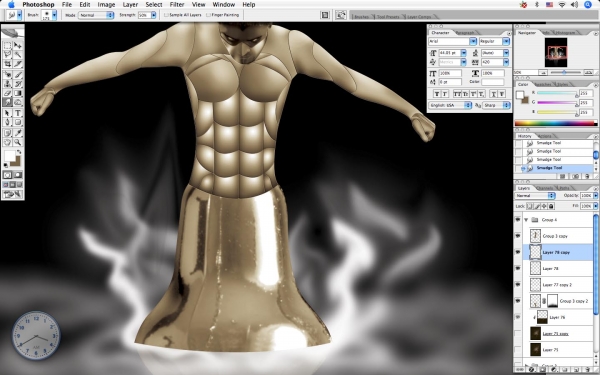Switch to the Histogram tab
This screenshot has width=600, height=375.
point(565,33)
